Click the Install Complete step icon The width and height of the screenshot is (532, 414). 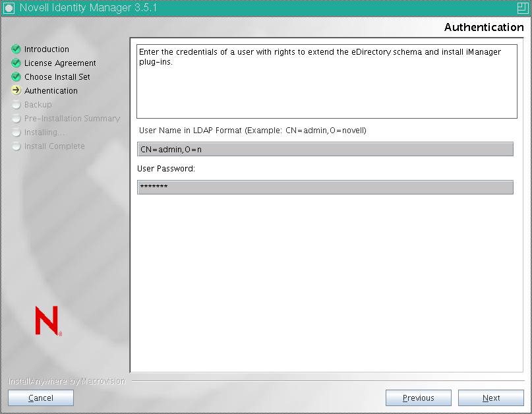[x=15, y=146]
